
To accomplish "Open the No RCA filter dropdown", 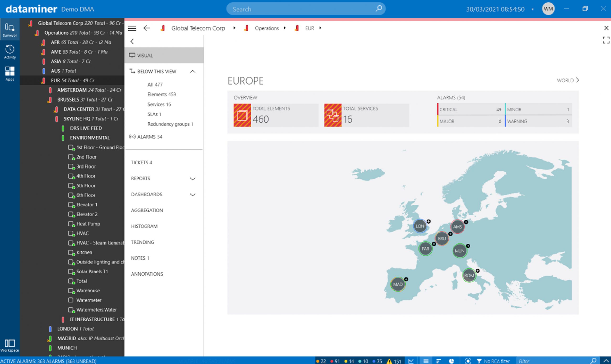I will pos(493,361).
